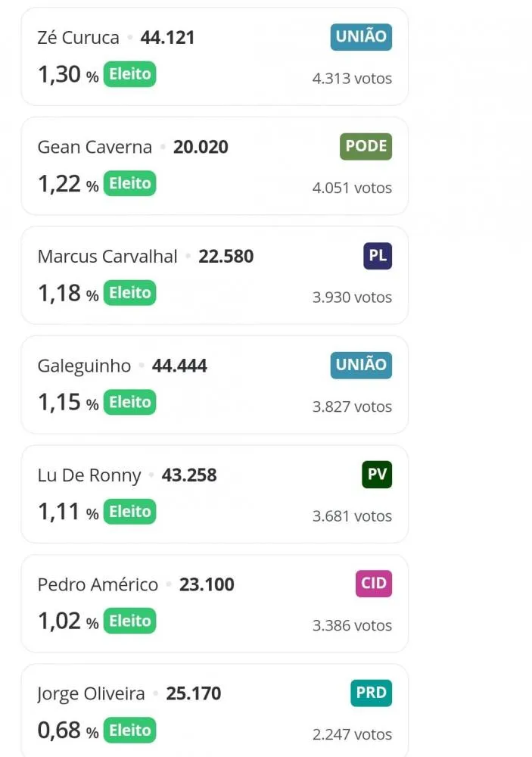Open candidate name Galeguinho
The height and width of the screenshot is (757, 532).
[84, 366]
